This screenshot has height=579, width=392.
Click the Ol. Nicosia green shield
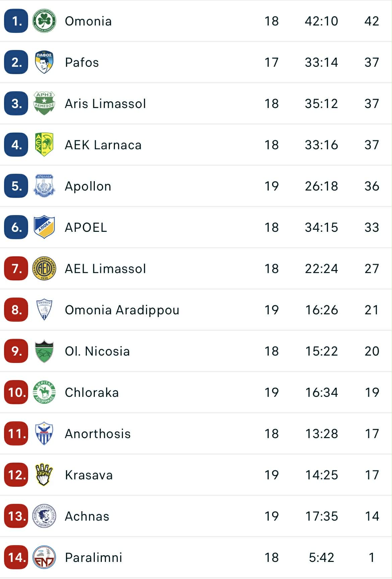coord(44,351)
